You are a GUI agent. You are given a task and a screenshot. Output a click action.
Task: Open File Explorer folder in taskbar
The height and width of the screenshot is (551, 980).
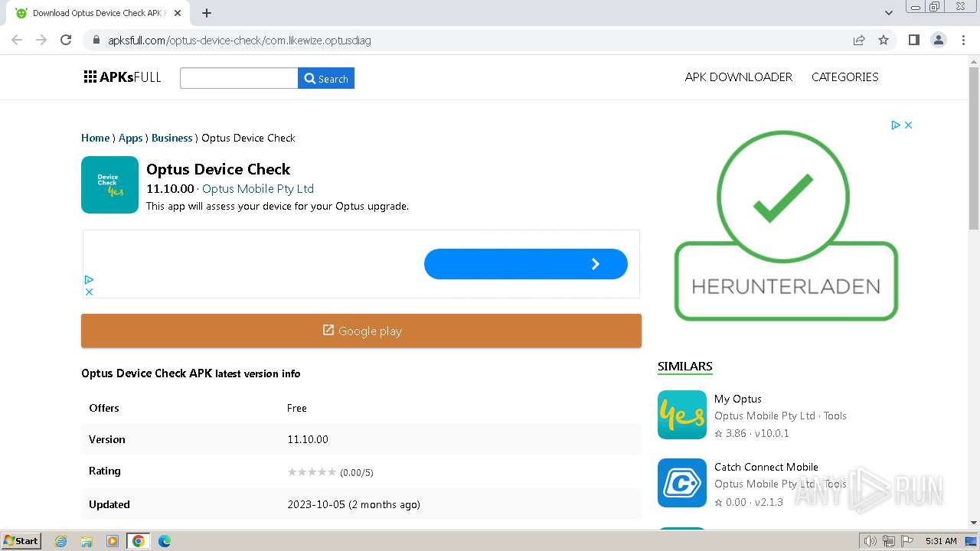point(87,540)
